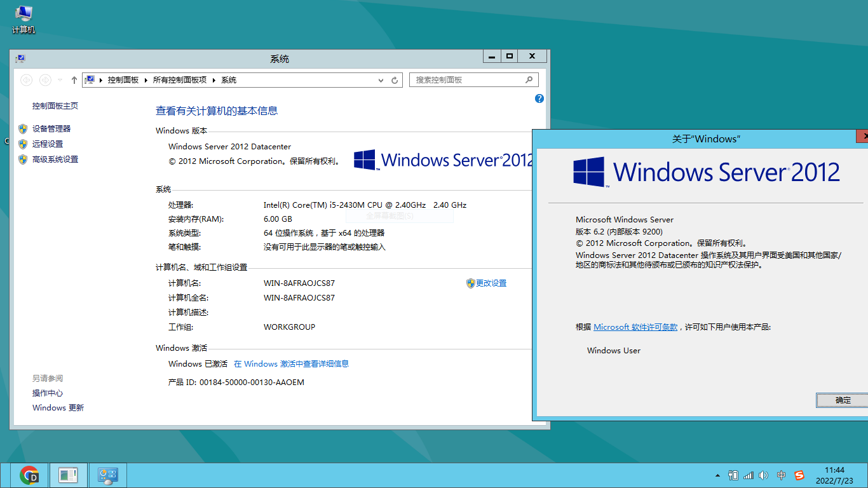Open 在 Windows 激活中查看详细信息 link
Viewport: 868px width, 488px height.
291,364
